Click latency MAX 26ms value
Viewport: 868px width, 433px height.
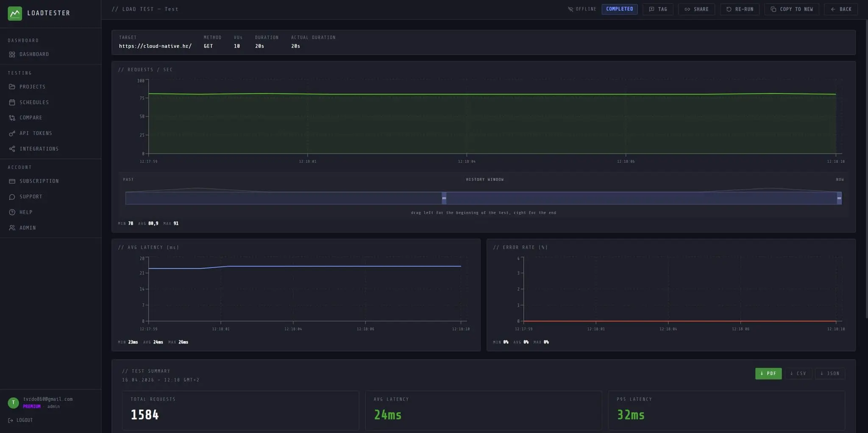184,342
